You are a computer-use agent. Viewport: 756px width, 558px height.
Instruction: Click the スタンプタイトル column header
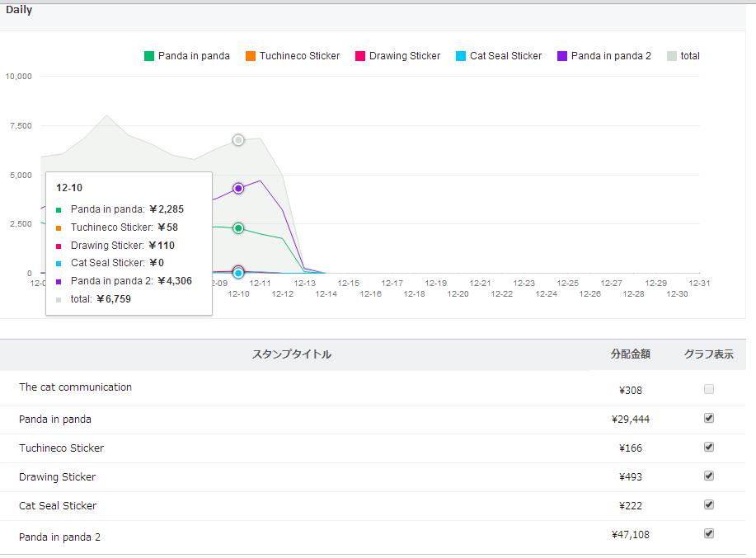click(x=291, y=354)
